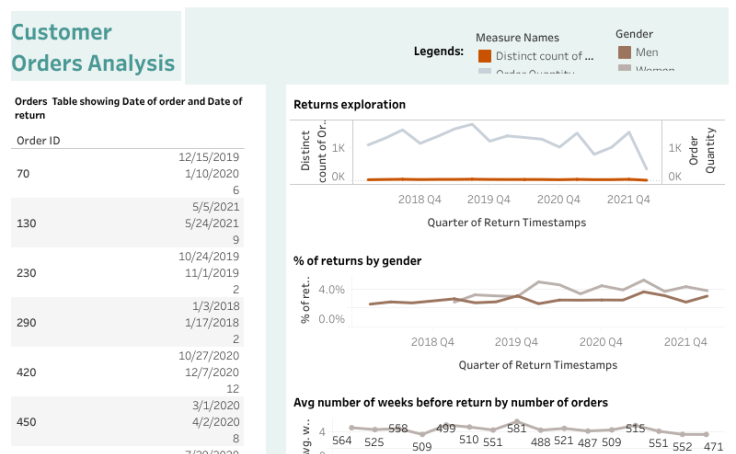This screenshot has width=736, height=454.
Task: Click Order ID 230 row label
Action: pos(27,272)
